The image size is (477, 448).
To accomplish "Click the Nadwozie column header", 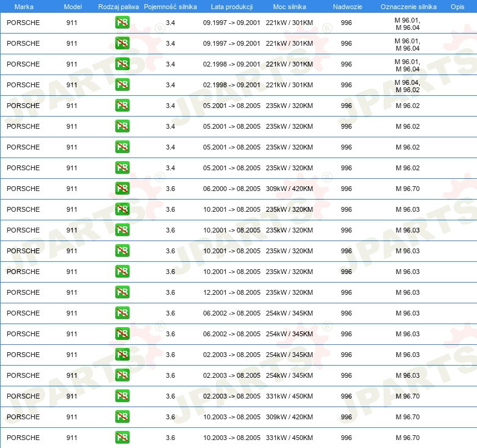I will click(346, 7).
